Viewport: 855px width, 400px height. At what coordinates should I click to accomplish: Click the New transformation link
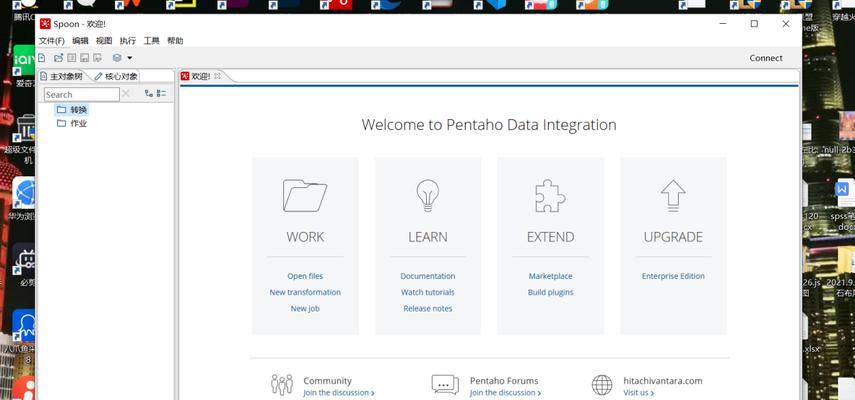pyautogui.click(x=305, y=292)
